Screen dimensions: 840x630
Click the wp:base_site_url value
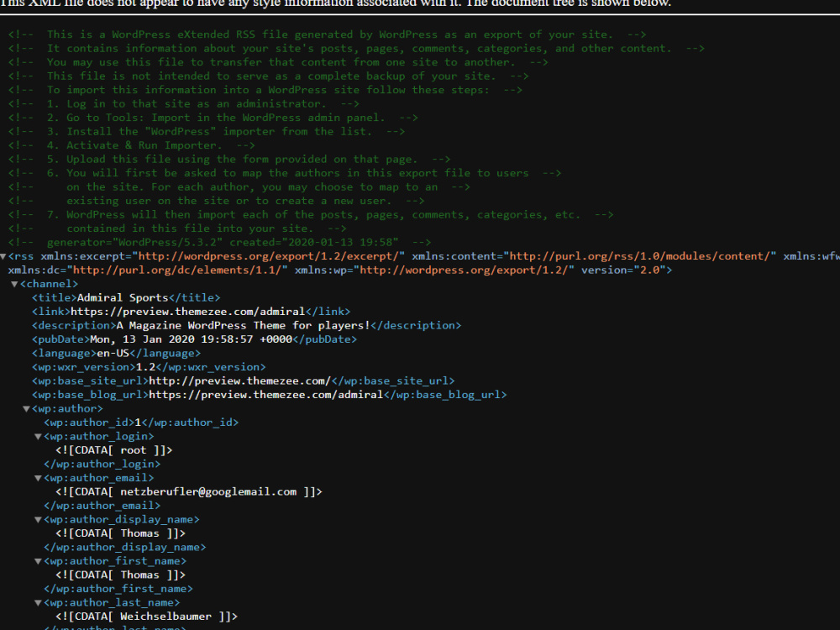click(x=239, y=381)
